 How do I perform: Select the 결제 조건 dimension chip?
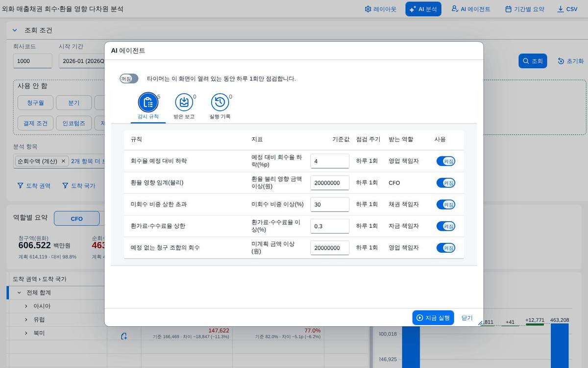(x=35, y=123)
